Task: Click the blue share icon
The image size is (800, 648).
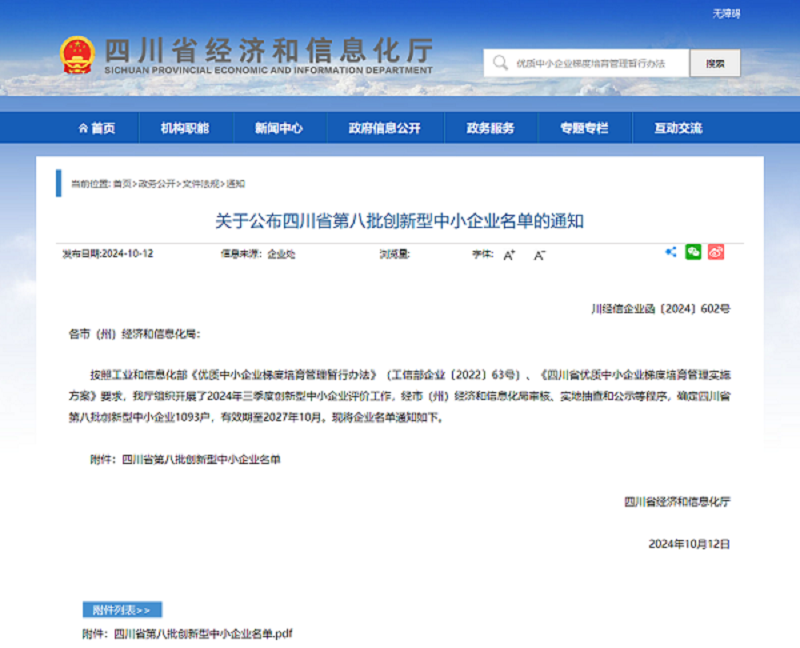Action: click(x=671, y=252)
